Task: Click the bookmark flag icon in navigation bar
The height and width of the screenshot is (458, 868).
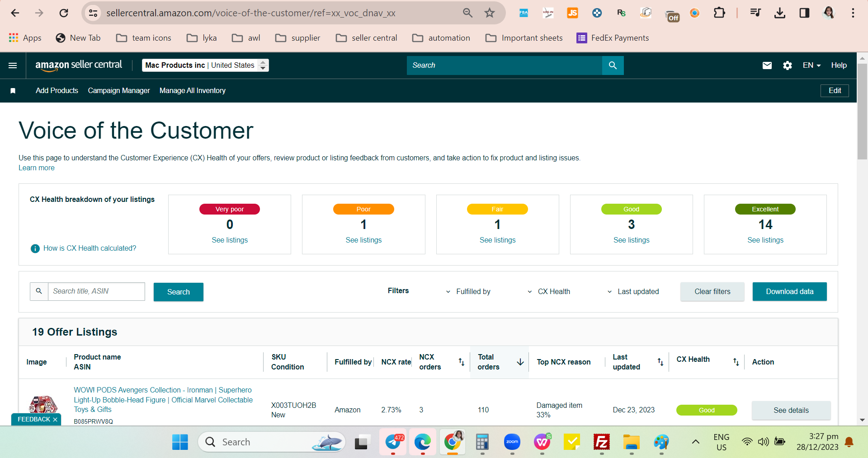Action: 13,91
